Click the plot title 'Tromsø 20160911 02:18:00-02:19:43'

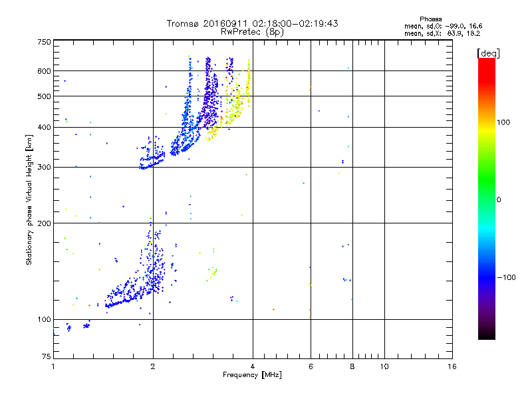pos(252,23)
